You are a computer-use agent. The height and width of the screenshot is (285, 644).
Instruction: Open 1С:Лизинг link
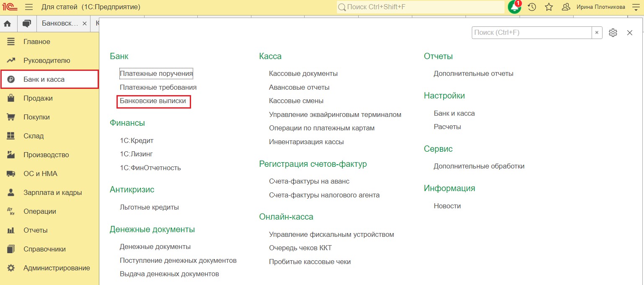pyautogui.click(x=136, y=154)
